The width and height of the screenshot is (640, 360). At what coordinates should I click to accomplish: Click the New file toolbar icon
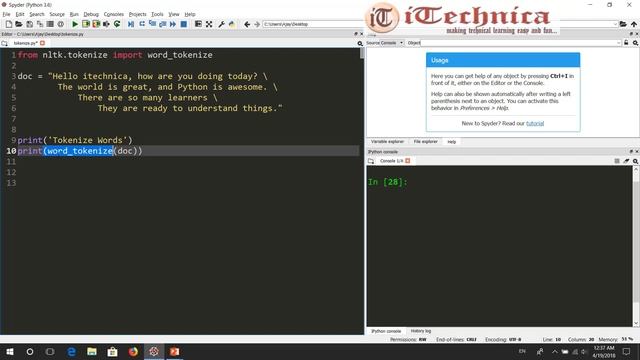9,24
